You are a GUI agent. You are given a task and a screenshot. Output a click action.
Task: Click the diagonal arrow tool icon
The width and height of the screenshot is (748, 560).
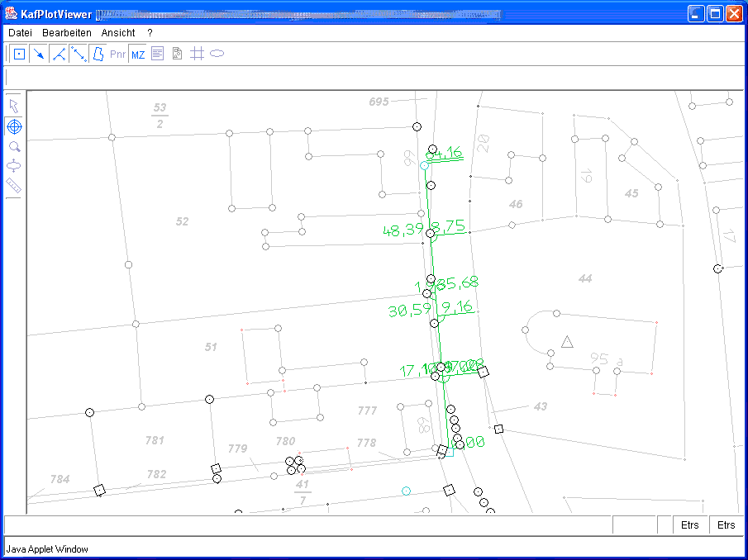point(38,55)
